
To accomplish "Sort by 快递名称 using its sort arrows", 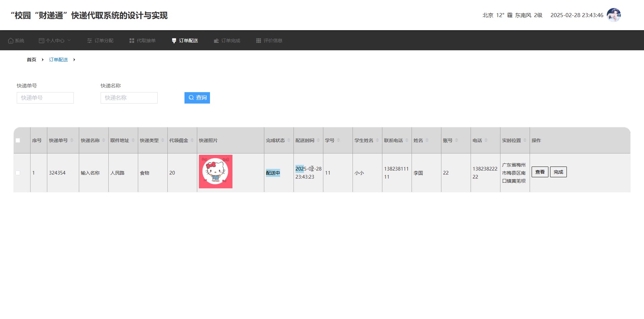I will point(104,140).
